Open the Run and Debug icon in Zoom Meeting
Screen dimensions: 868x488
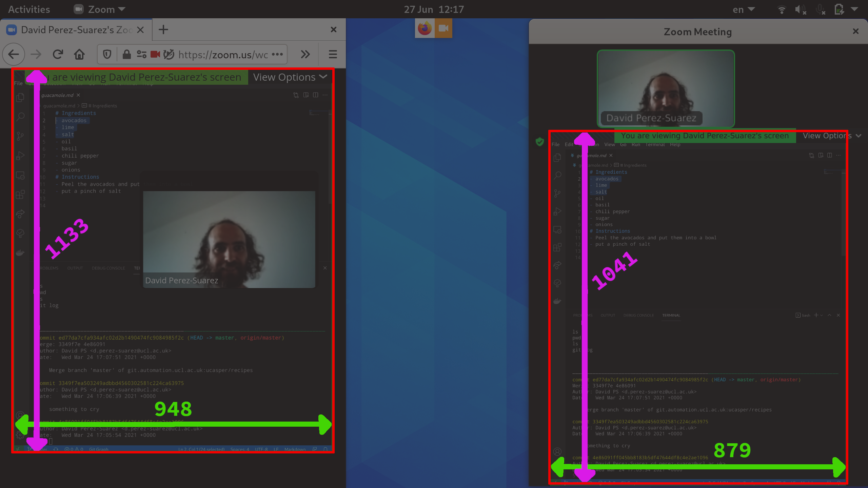pyautogui.click(x=557, y=211)
